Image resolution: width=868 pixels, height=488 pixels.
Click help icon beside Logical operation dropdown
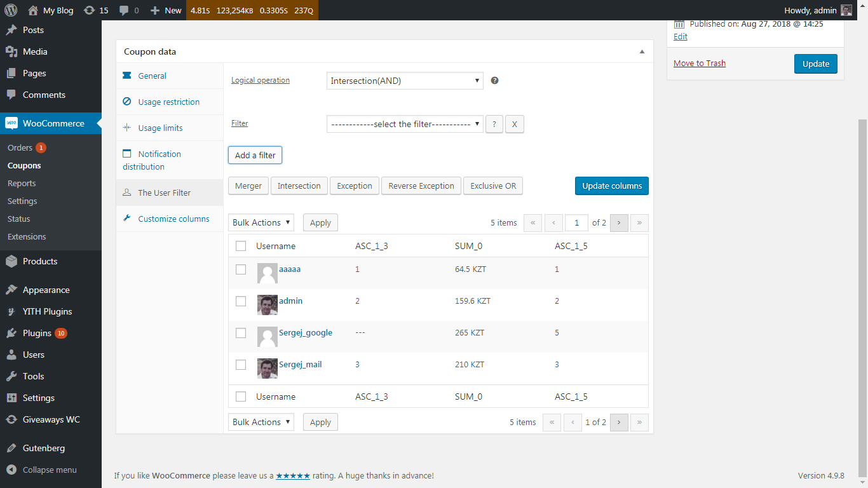click(x=495, y=81)
